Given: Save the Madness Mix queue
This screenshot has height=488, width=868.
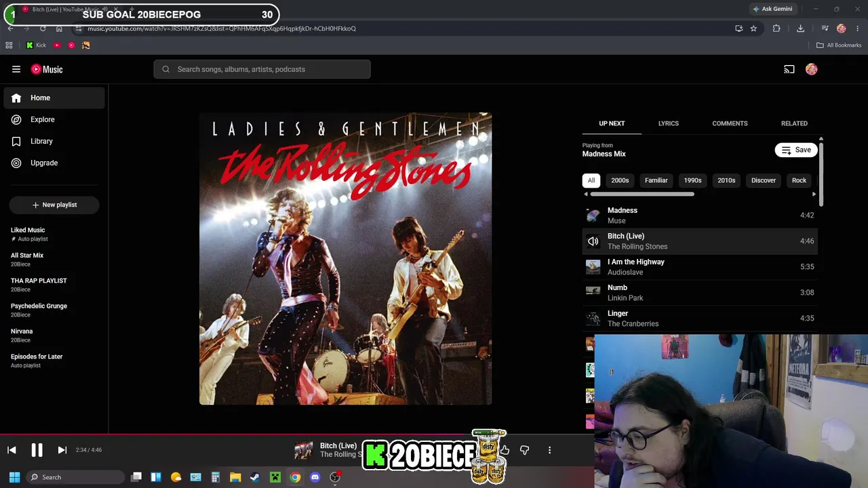Looking at the screenshot, I should click(796, 150).
